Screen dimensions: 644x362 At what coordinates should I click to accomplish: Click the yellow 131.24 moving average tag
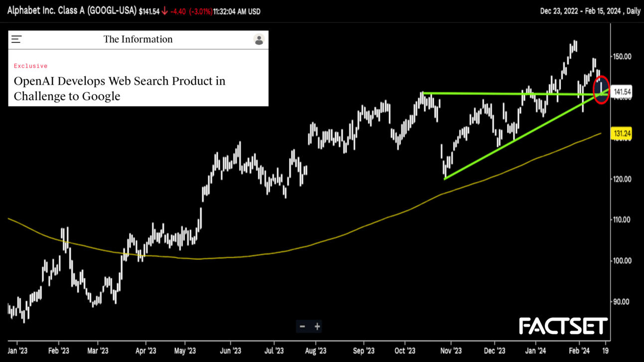tap(623, 133)
